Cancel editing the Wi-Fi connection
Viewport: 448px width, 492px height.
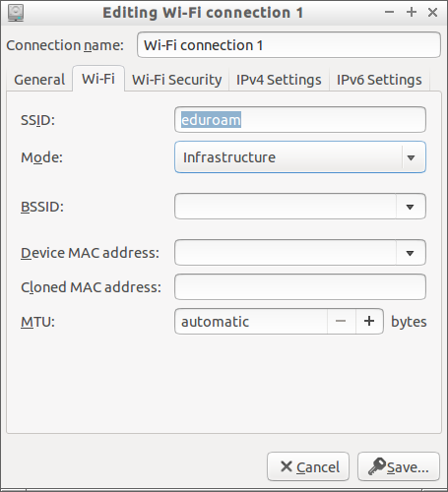308,466
